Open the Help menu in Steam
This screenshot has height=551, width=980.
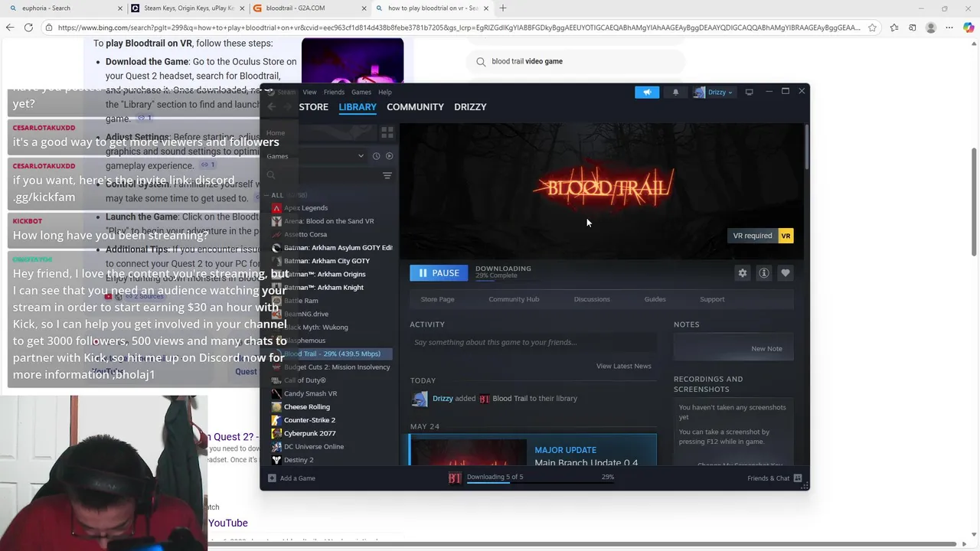pyautogui.click(x=385, y=92)
